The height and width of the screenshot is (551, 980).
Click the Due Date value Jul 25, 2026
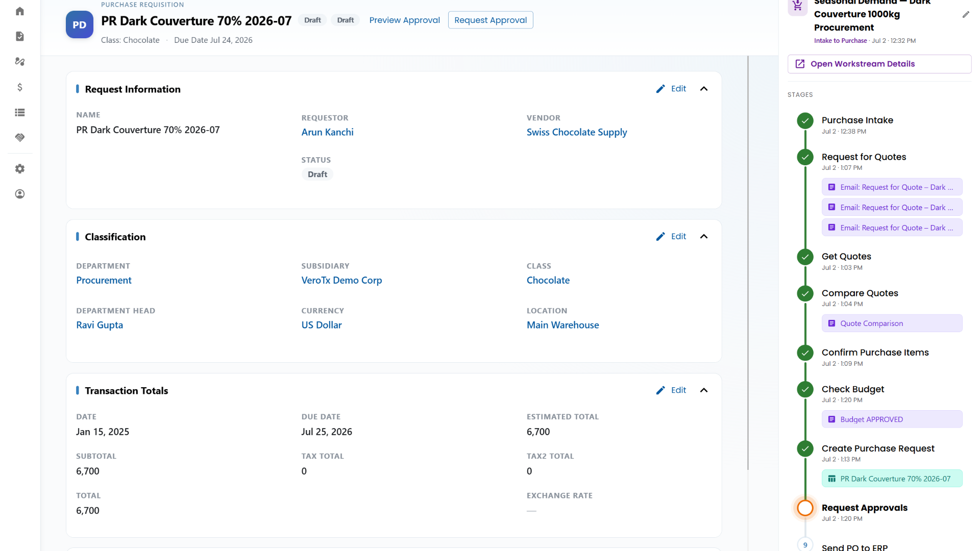[327, 432]
